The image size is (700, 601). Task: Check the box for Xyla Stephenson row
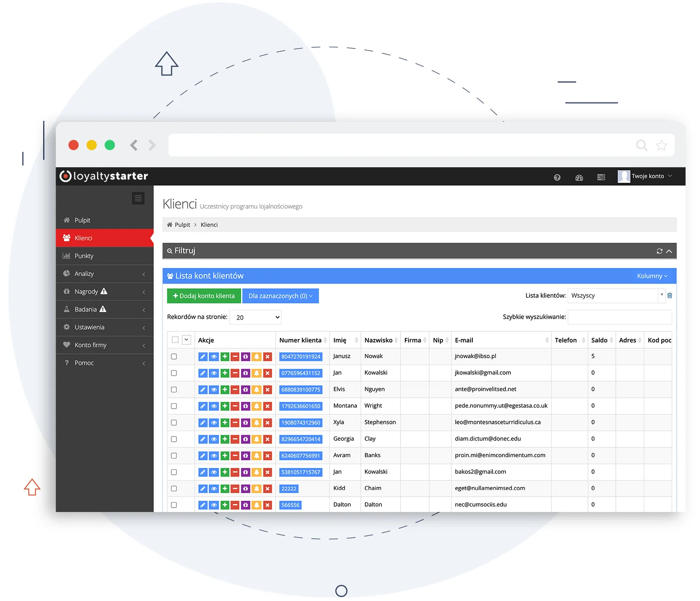[174, 423]
